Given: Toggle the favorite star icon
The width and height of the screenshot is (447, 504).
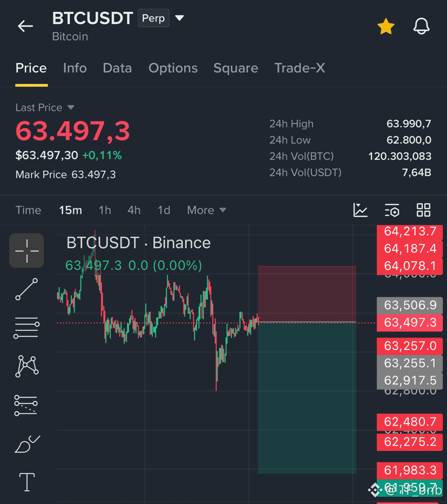Looking at the screenshot, I should coord(385,26).
